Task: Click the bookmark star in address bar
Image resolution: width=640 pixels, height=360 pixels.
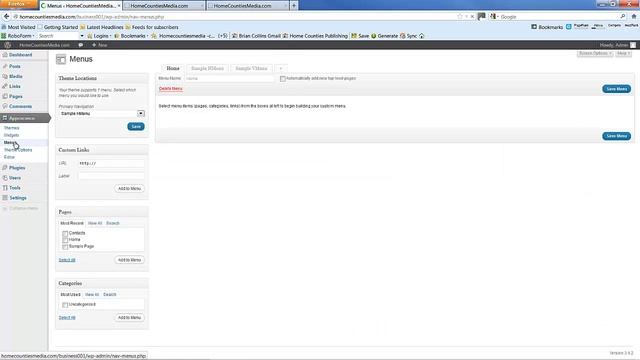Action: (x=460, y=16)
